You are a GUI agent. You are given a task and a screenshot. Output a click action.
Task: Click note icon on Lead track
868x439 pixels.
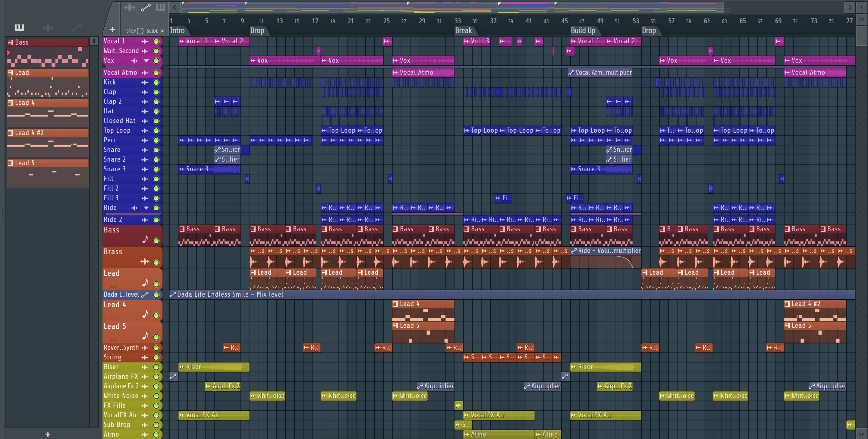[x=145, y=283]
